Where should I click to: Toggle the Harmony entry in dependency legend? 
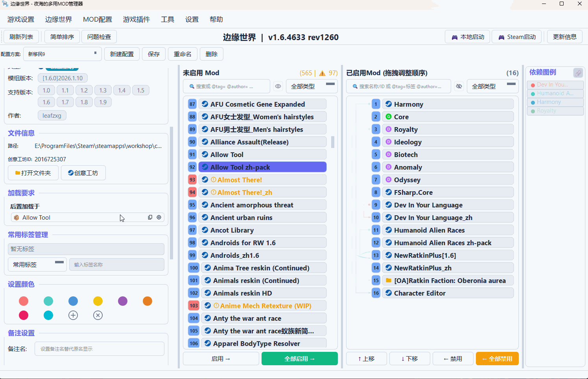click(555, 102)
